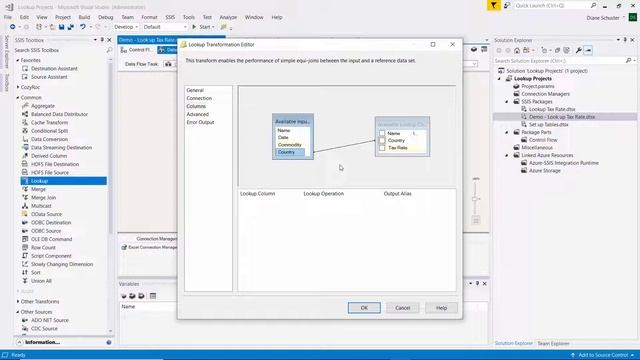Open the Debug menu
Image resolution: width=640 pixels, height=360 pixels.
(105, 17)
